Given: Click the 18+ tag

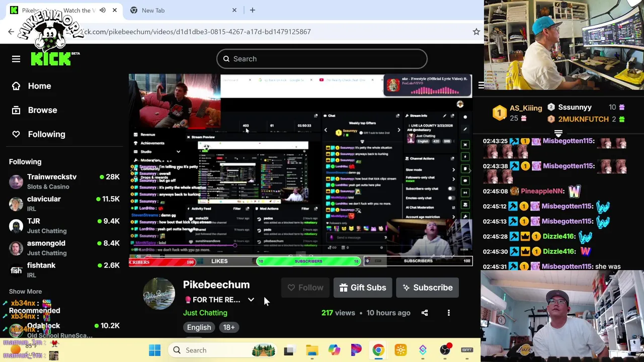Looking at the screenshot, I should click(229, 327).
